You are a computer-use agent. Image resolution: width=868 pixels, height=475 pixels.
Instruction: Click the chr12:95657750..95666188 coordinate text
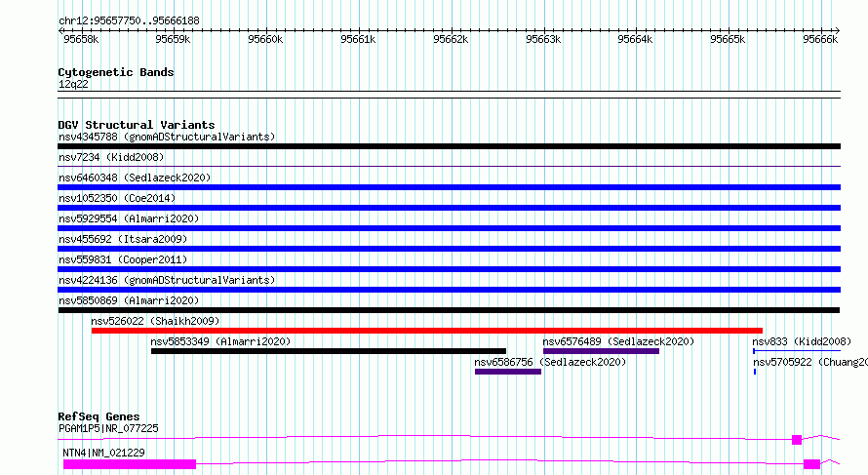129,20
